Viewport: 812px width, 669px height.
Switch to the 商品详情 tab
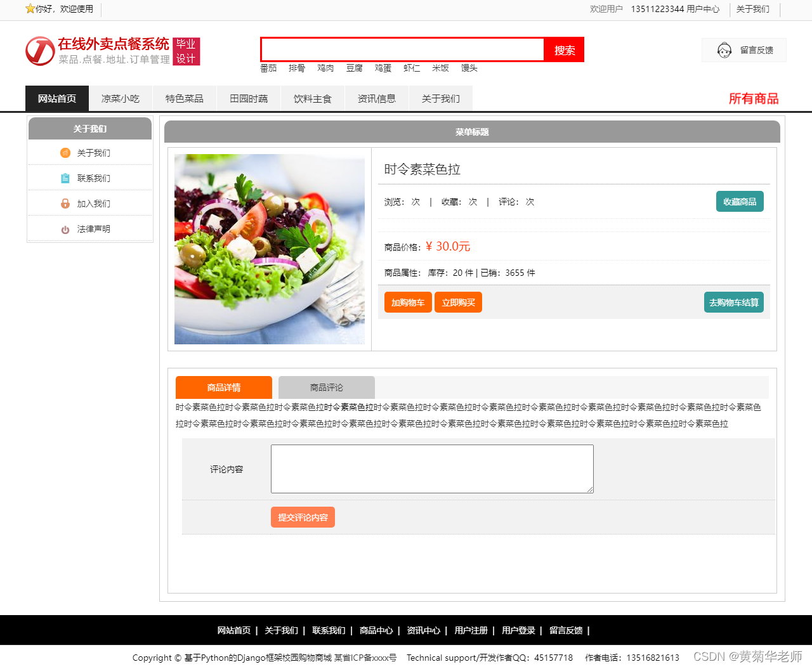tap(224, 387)
